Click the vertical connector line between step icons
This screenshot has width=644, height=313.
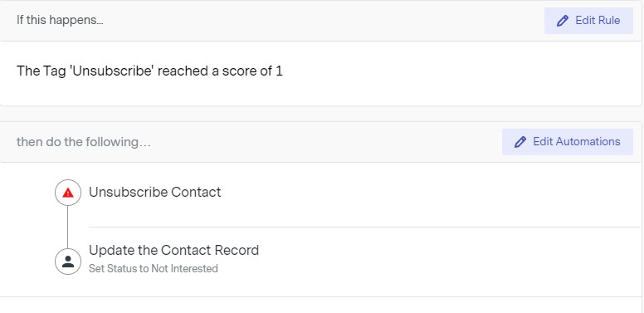coord(68,227)
